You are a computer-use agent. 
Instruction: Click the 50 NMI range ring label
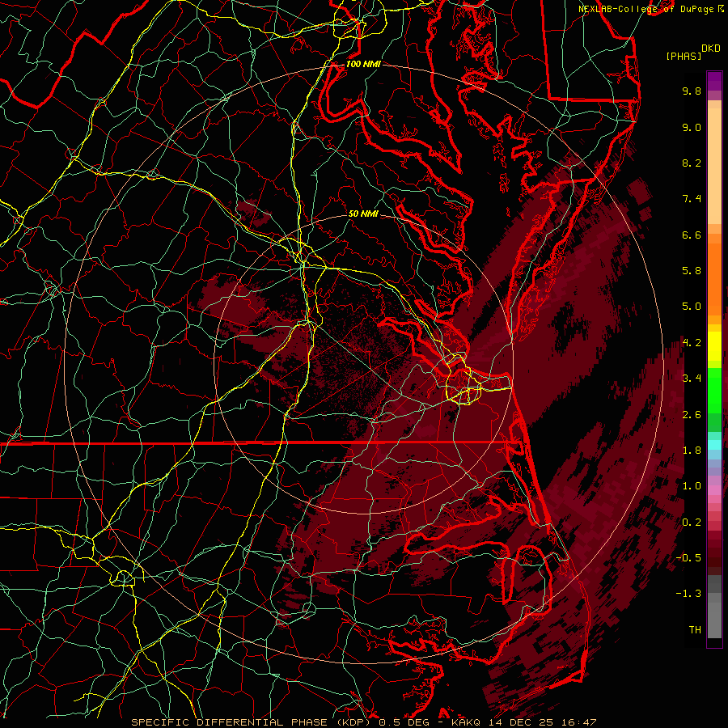click(363, 214)
